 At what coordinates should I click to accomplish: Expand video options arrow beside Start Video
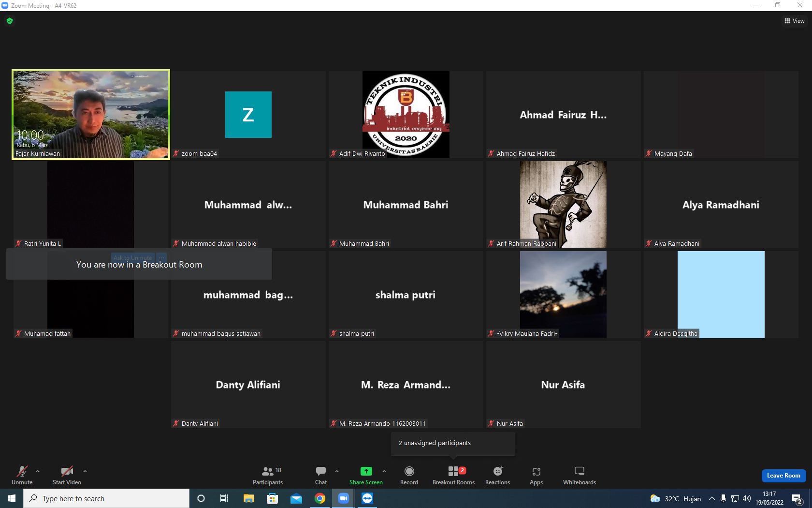[x=85, y=471]
